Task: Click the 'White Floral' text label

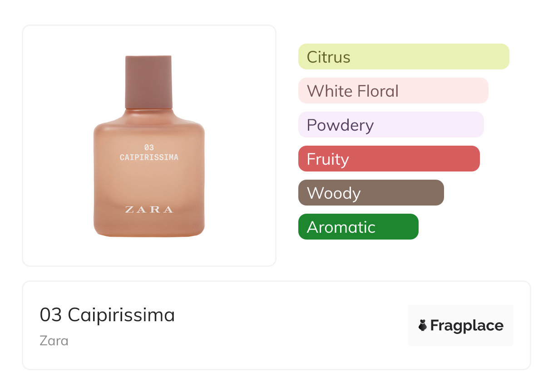Action: point(352,91)
